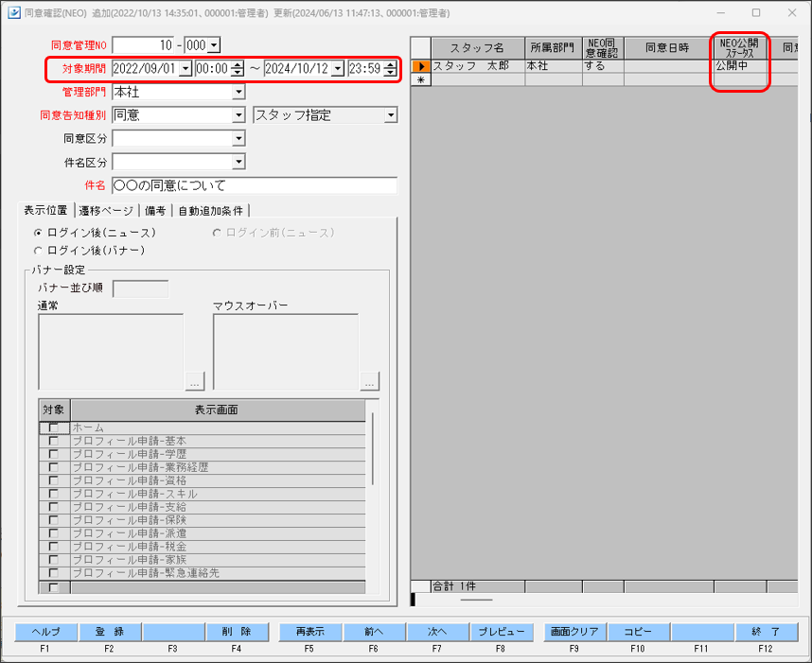
Task: Click the 削除 F4 button
Action: (x=237, y=632)
